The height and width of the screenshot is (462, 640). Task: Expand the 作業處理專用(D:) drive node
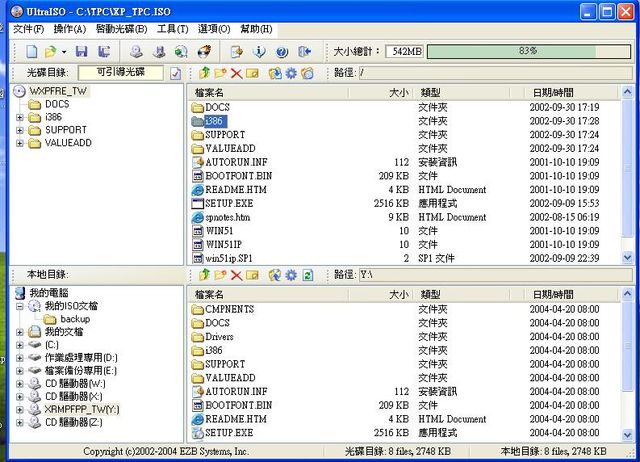pos(20,358)
